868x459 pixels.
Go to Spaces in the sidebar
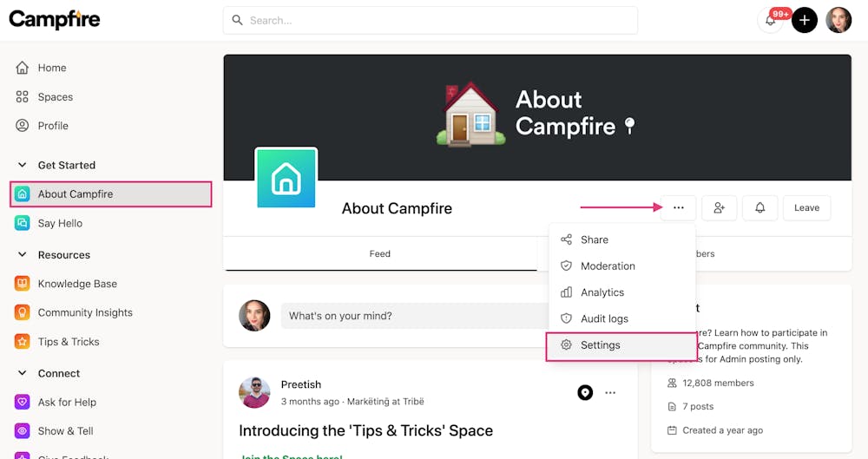point(55,97)
